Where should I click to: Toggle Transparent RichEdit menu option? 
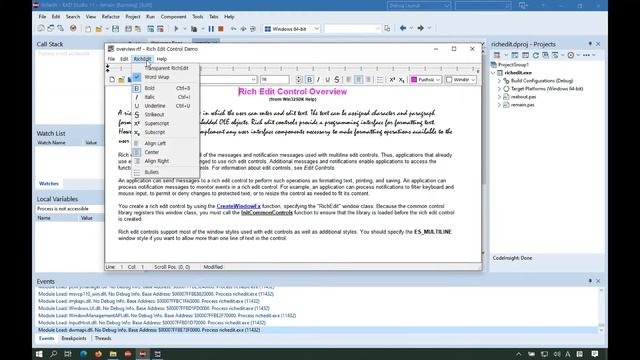click(x=166, y=68)
